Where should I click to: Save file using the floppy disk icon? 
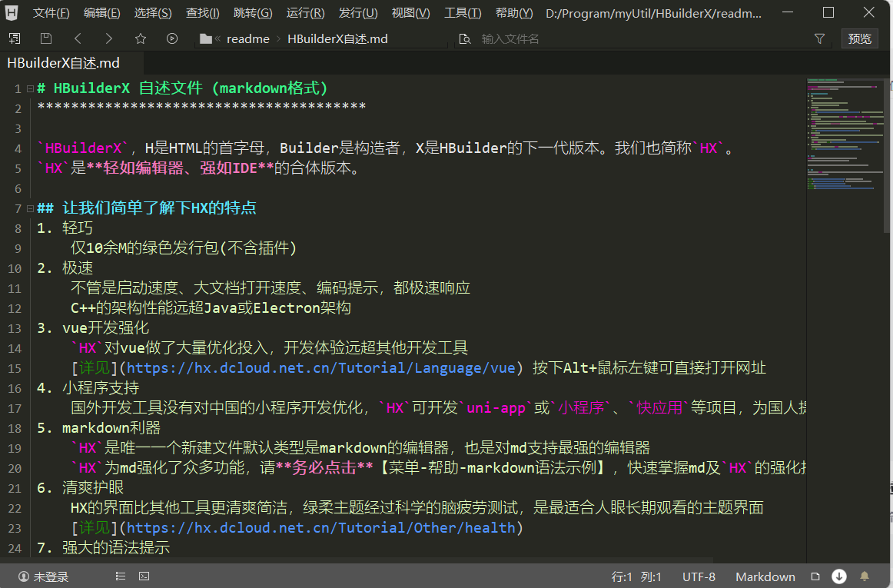(x=46, y=38)
